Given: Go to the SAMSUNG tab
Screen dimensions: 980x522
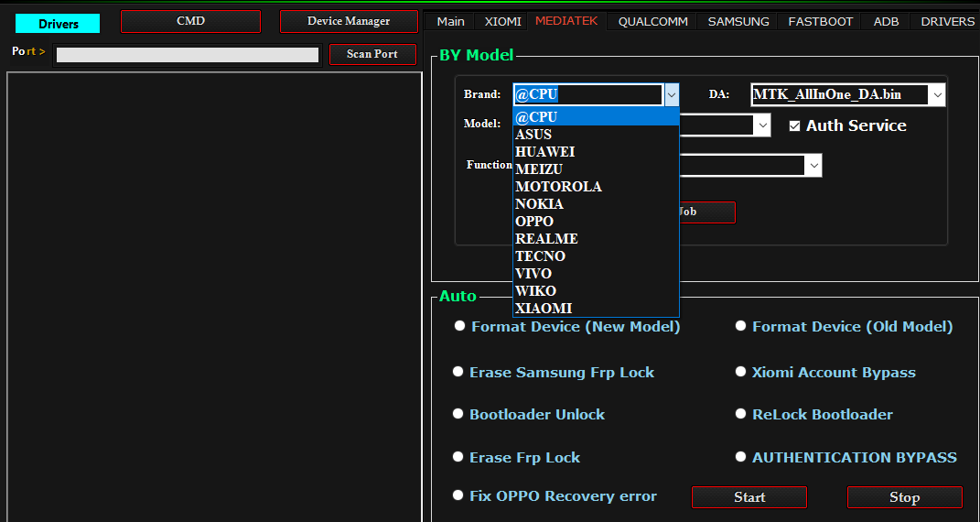Looking at the screenshot, I should (738, 21).
